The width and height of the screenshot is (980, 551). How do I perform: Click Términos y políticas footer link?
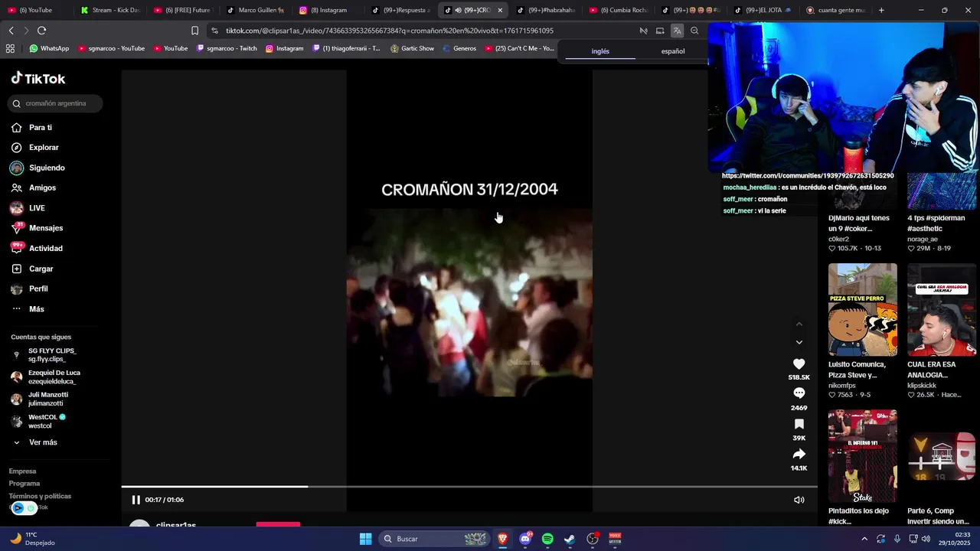tap(40, 496)
